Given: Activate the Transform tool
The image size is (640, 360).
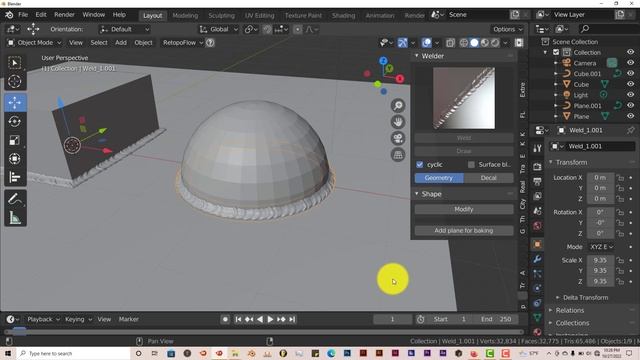Looking at the screenshot, I should tap(15, 158).
